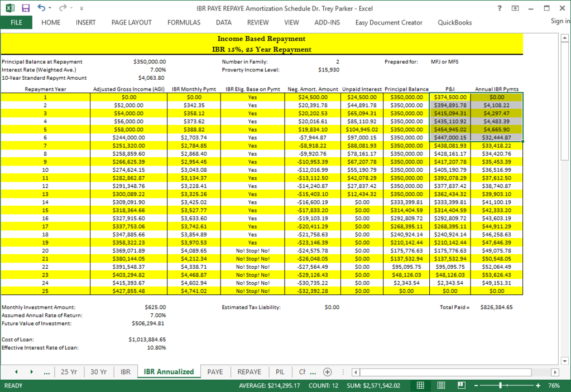Image resolution: width=571 pixels, height=392 pixels.
Task: Open Excel Help question mark icon
Action: coord(499,8)
